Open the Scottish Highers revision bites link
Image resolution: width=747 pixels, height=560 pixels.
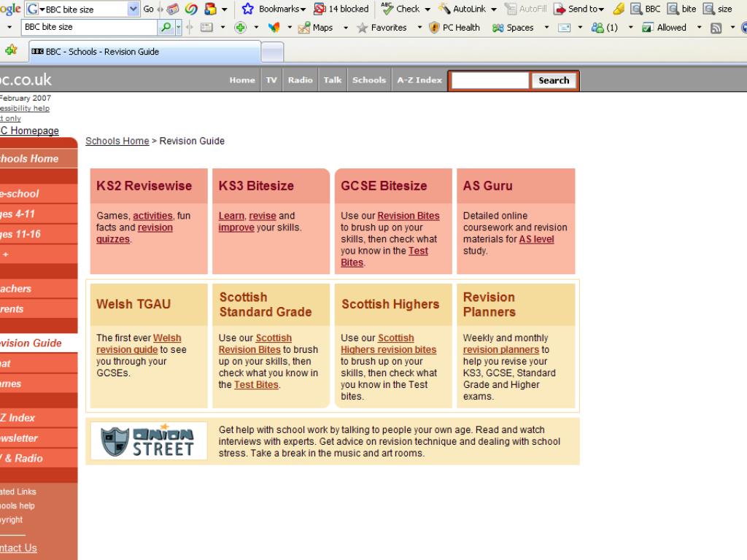pyautogui.click(x=388, y=344)
